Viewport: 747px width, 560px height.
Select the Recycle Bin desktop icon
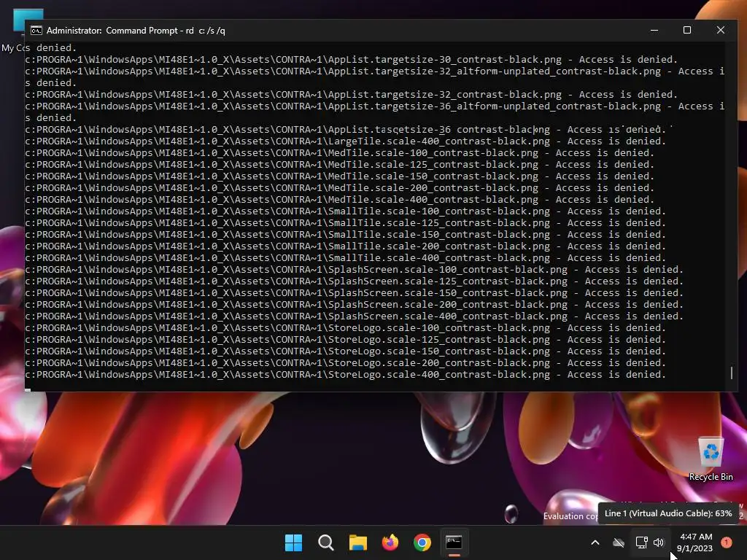coord(711,459)
